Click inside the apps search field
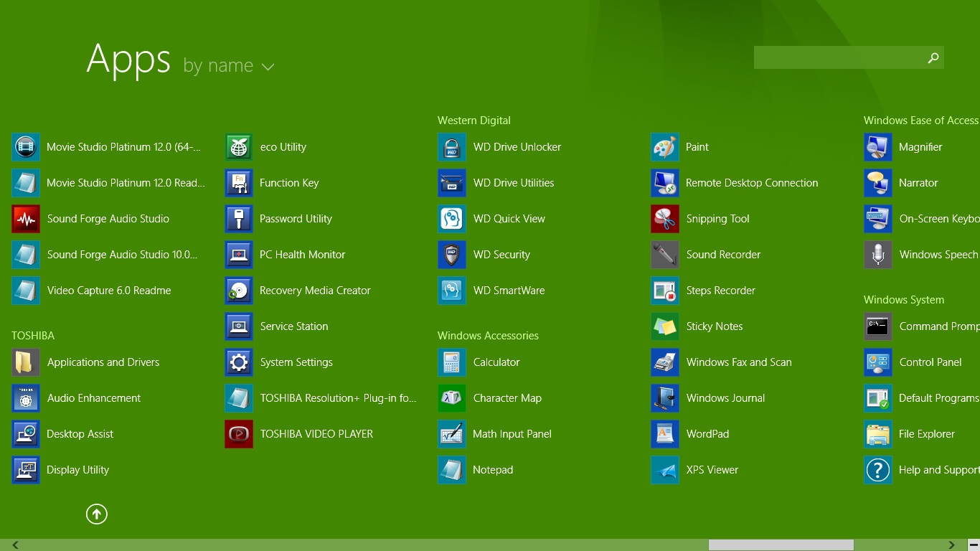The image size is (980, 551). coord(839,57)
